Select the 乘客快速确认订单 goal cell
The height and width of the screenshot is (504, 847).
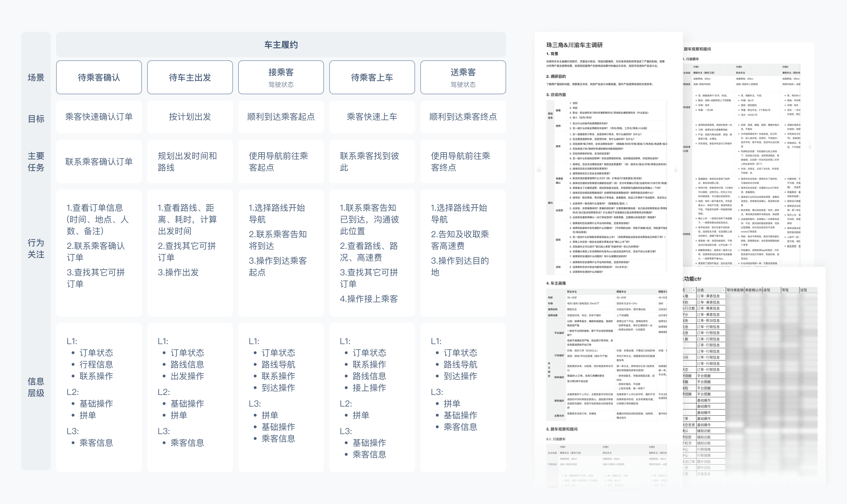pos(99,117)
